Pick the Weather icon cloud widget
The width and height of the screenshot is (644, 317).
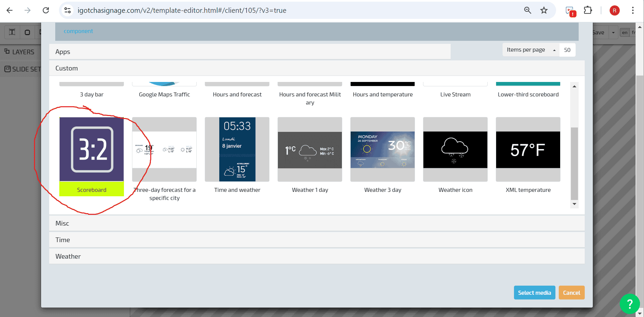point(455,149)
